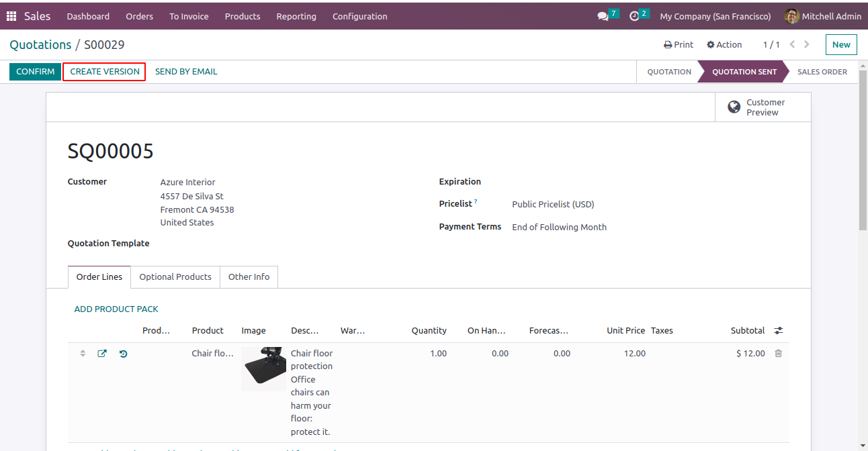
Task: Open the conversations chat icon
Action: (603, 16)
